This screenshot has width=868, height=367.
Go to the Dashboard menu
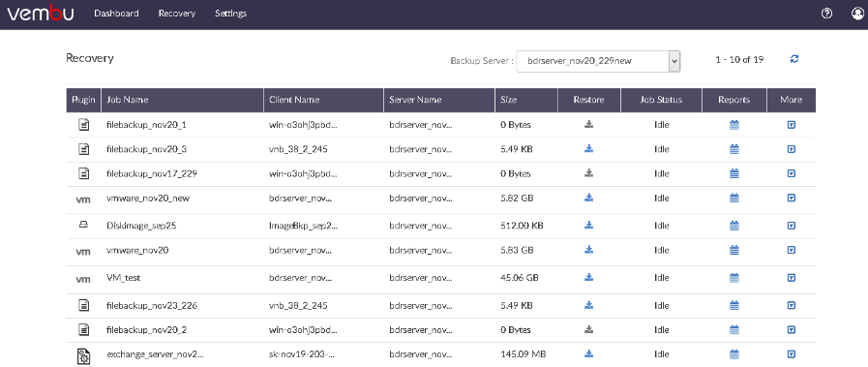click(116, 14)
